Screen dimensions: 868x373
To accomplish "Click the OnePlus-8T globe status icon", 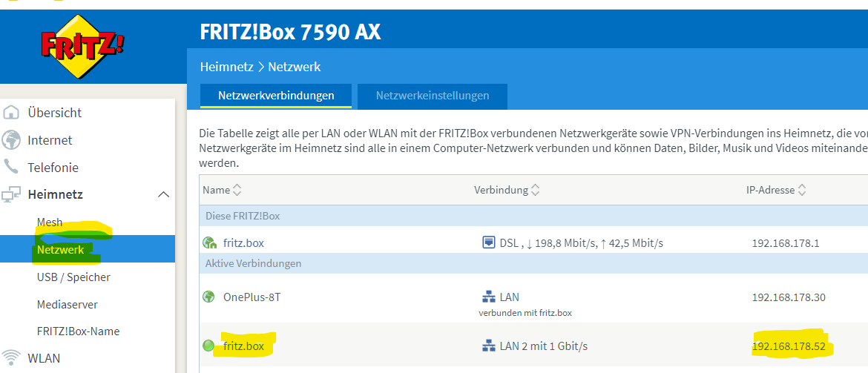I will [x=209, y=297].
